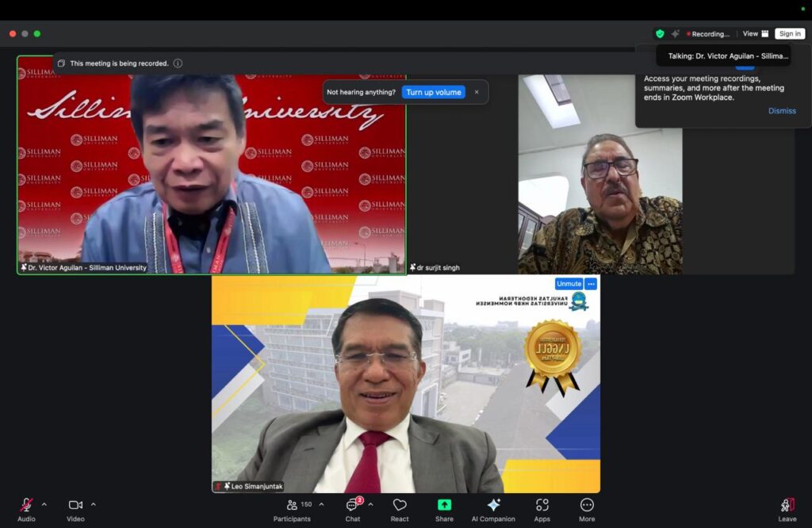This screenshot has height=528, width=812.
Task: Dismiss the meeting recordings notification
Action: point(781,111)
